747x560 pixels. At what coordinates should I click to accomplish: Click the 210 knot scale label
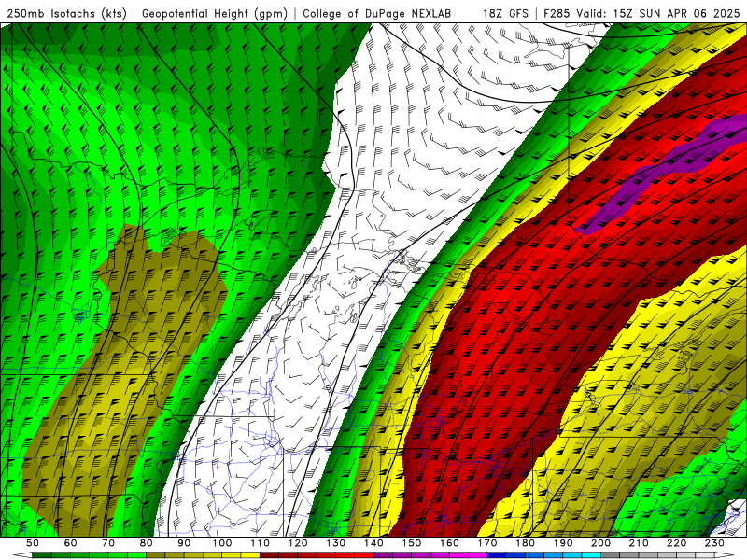pos(639,543)
